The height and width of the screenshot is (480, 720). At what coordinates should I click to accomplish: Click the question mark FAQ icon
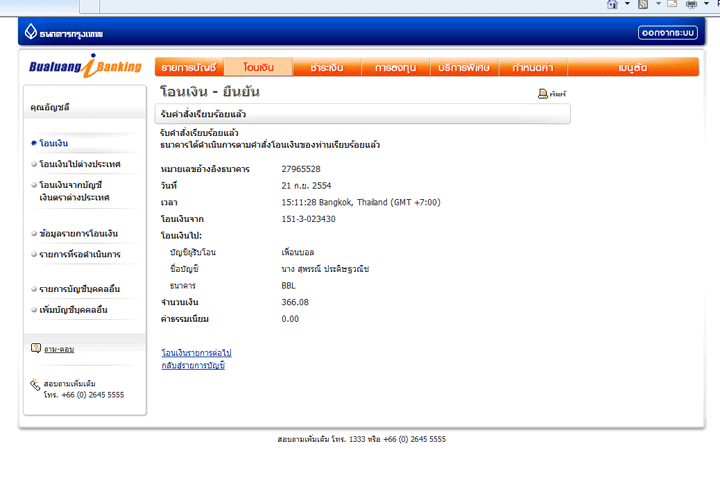[36, 348]
